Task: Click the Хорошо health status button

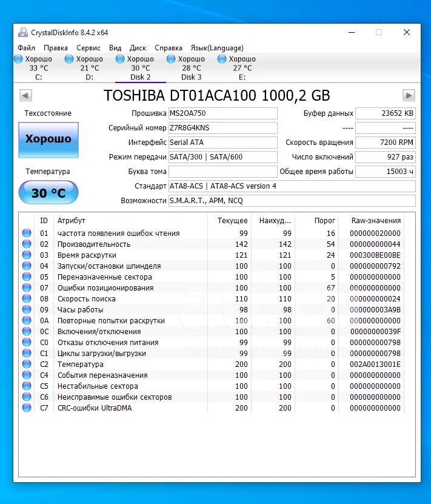Action: tap(48, 140)
